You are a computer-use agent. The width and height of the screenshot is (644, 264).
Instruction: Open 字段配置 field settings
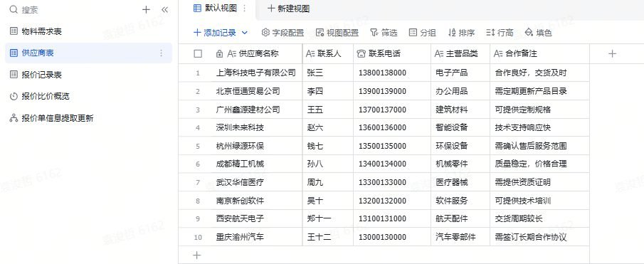point(283,33)
